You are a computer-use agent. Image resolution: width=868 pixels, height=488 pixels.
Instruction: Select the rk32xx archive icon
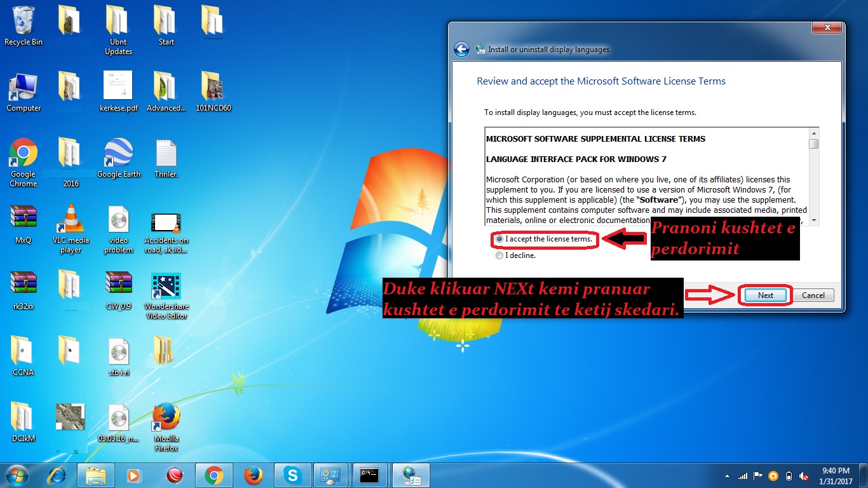[x=24, y=290]
